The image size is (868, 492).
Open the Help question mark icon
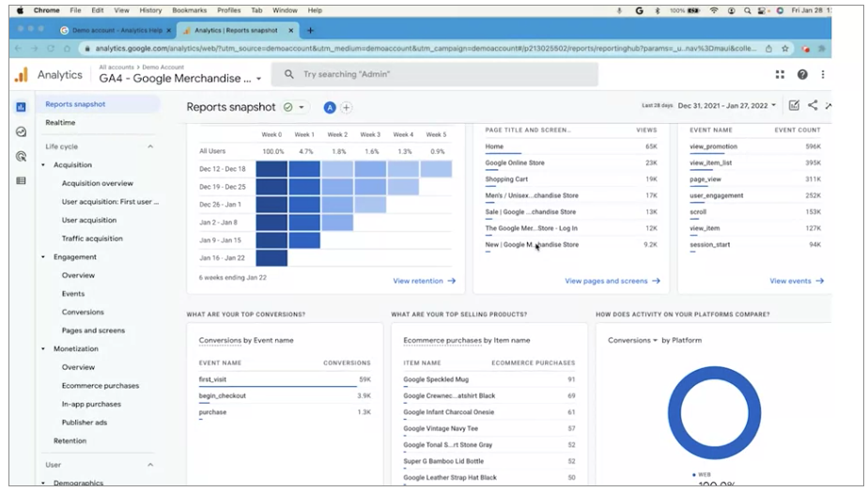[802, 74]
